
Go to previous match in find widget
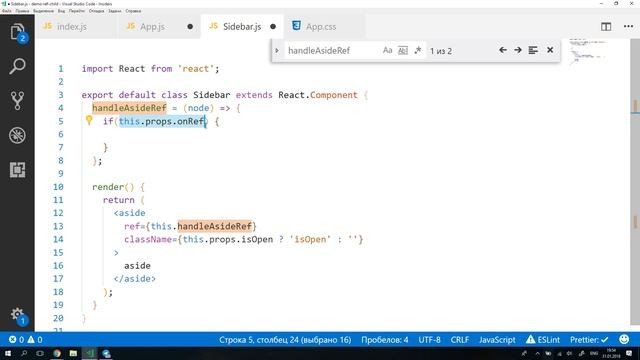[503, 50]
